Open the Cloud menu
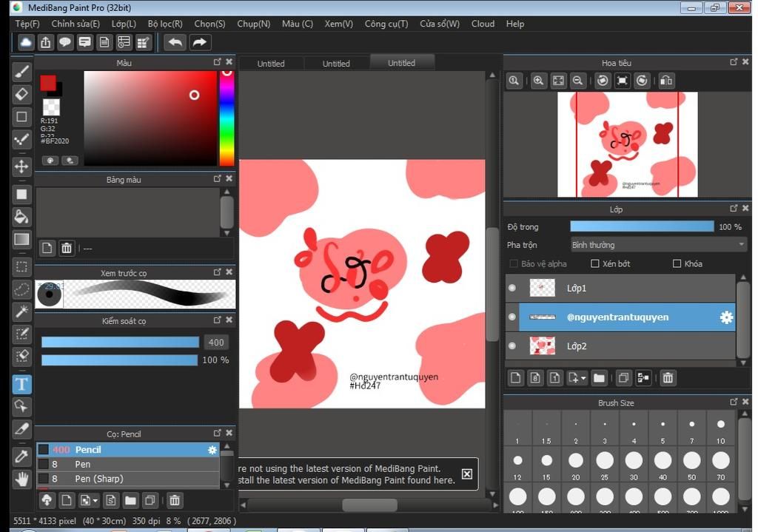The image size is (758, 532). point(483,24)
